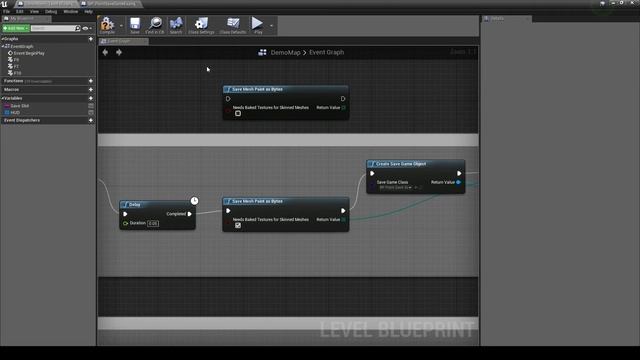Select the F7 key event item

[13, 66]
